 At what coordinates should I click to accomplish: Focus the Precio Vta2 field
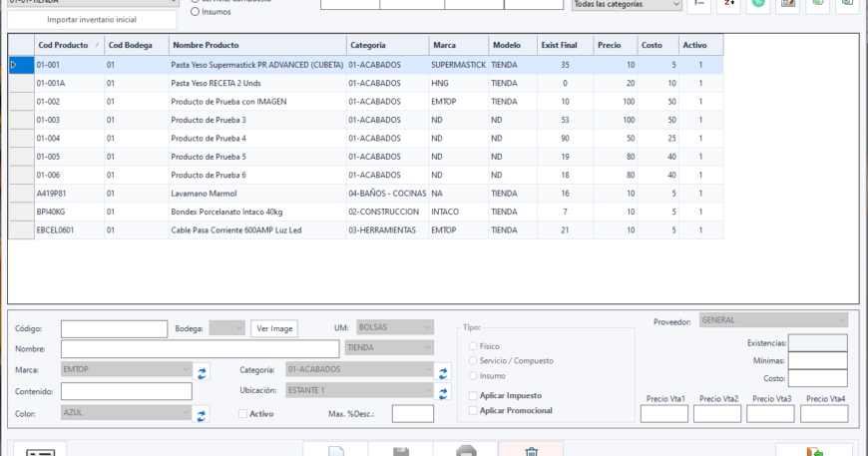717,414
